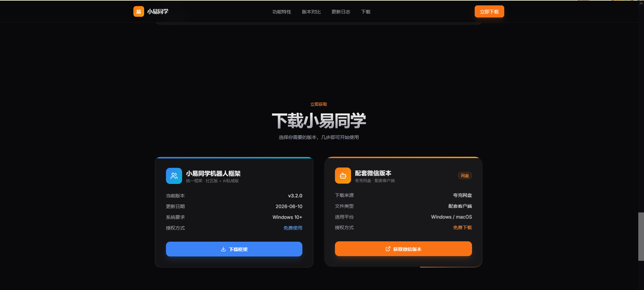The width and height of the screenshot is (644, 290).
Task: Click the blue users icon of 小易同学机器人框架
Action: coord(174,176)
